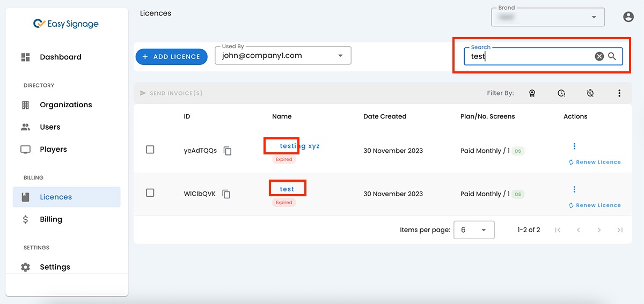Go to the next page of results
Image resolution: width=644 pixels, height=304 pixels.
point(599,230)
